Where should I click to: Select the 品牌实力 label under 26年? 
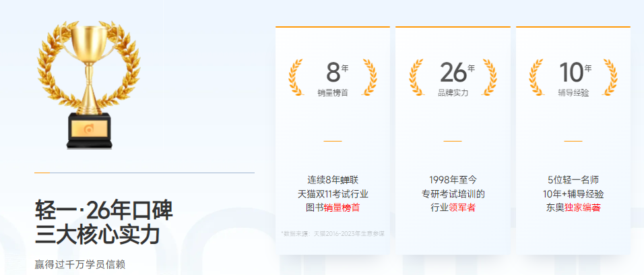pyautogui.click(x=453, y=92)
